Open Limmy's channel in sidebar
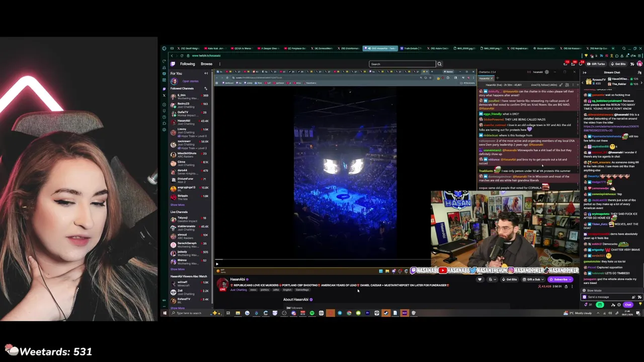The image size is (644, 362). point(190,132)
